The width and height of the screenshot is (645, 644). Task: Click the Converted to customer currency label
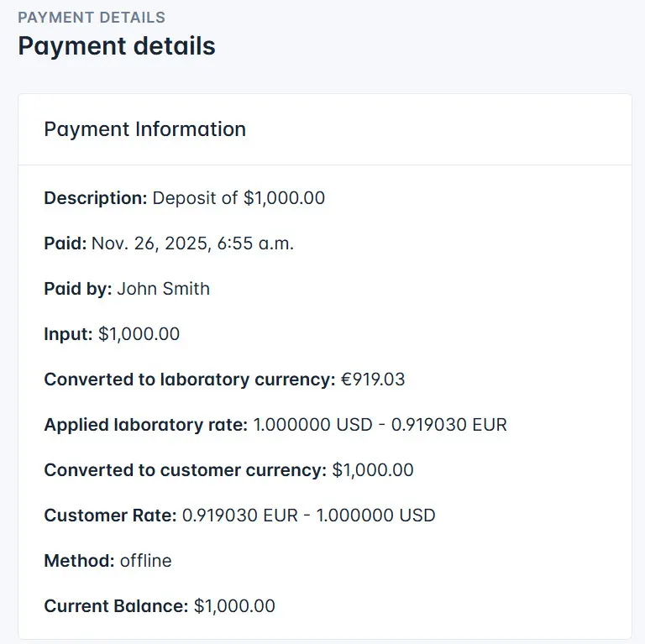tap(185, 470)
